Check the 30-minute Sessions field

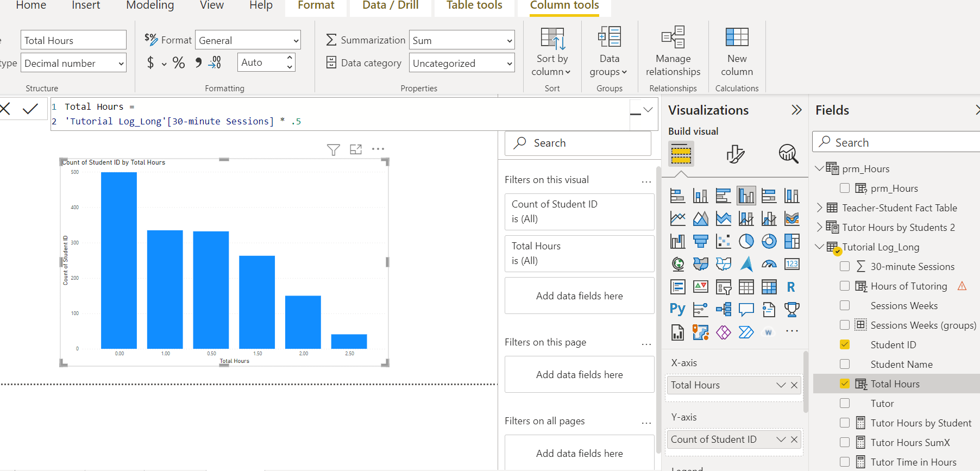coord(845,267)
